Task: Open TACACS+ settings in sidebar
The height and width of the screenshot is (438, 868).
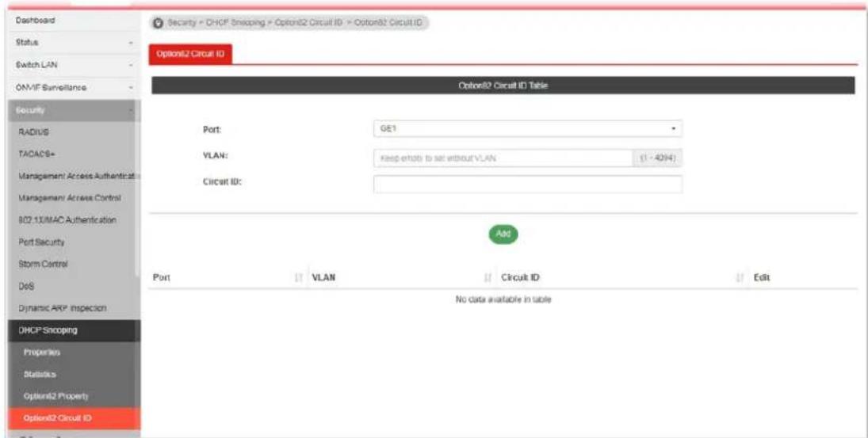Action: [x=75, y=154]
